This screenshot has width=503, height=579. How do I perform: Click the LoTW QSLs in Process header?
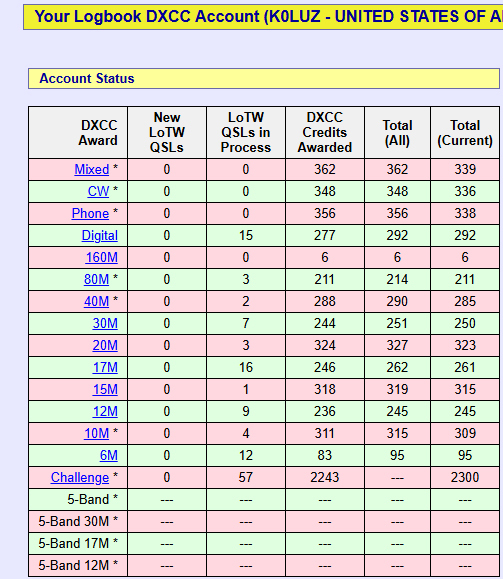[246, 133]
